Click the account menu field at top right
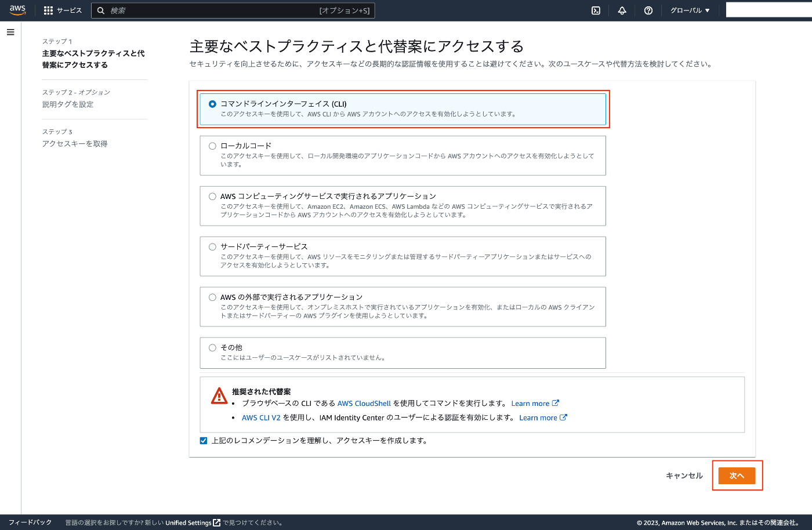 tap(769, 10)
